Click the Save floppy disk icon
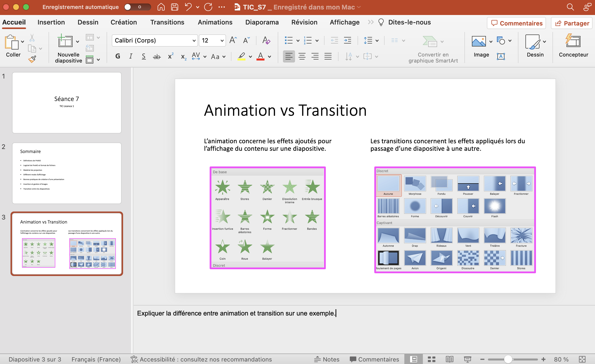Image resolution: width=595 pixels, height=364 pixels. pyautogui.click(x=174, y=7)
